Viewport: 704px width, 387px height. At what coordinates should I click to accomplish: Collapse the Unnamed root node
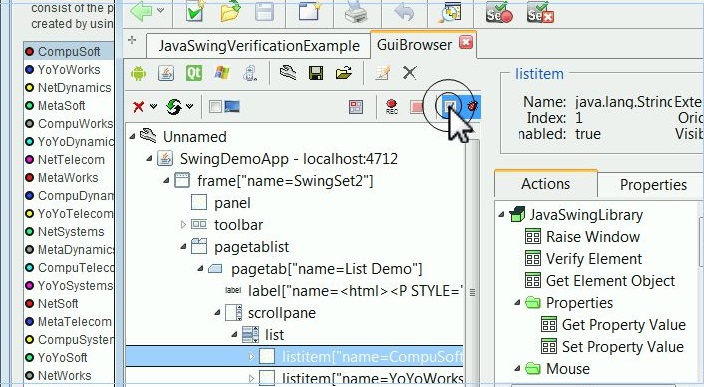click(x=132, y=136)
